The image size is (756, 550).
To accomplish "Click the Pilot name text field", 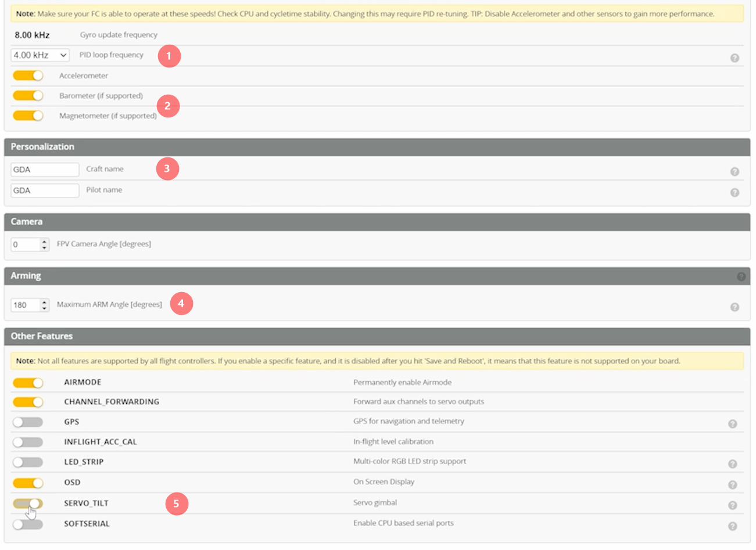I will pos(45,190).
